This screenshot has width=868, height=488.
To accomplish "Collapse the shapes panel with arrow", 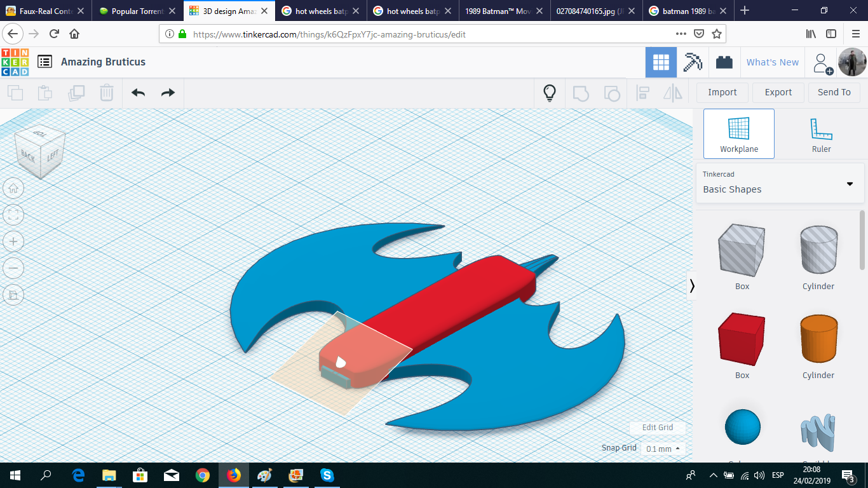I will (x=692, y=287).
